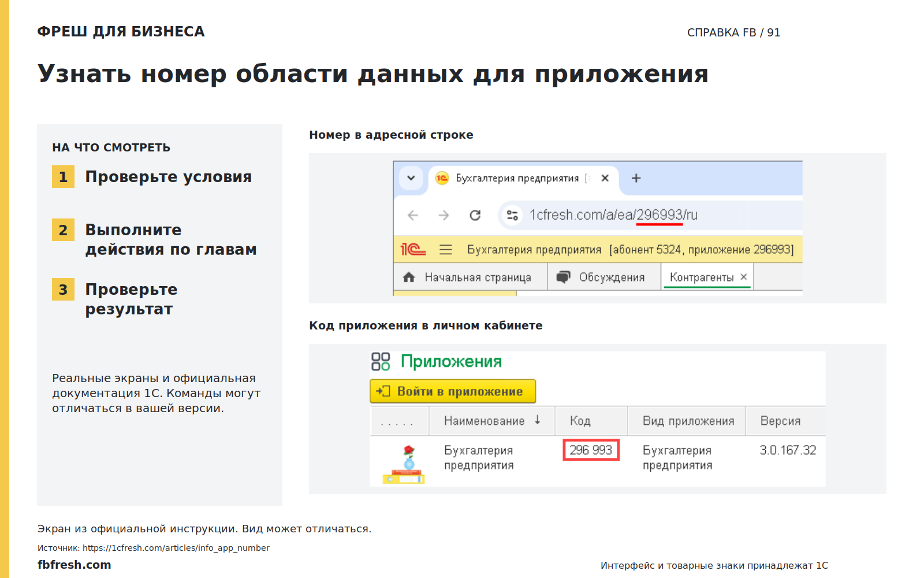This screenshot has height=578, width=924.
Task: Click the Приложения section icon
Action: pos(381,362)
